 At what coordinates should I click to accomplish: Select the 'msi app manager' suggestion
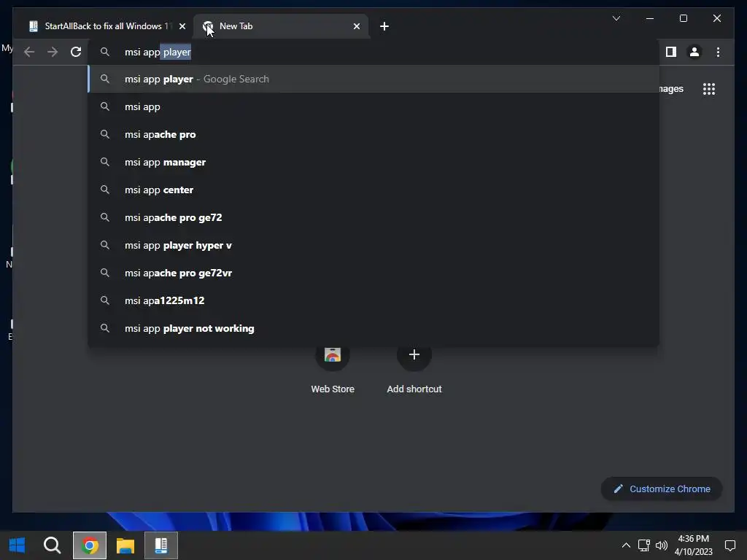(x=374, y=162)
